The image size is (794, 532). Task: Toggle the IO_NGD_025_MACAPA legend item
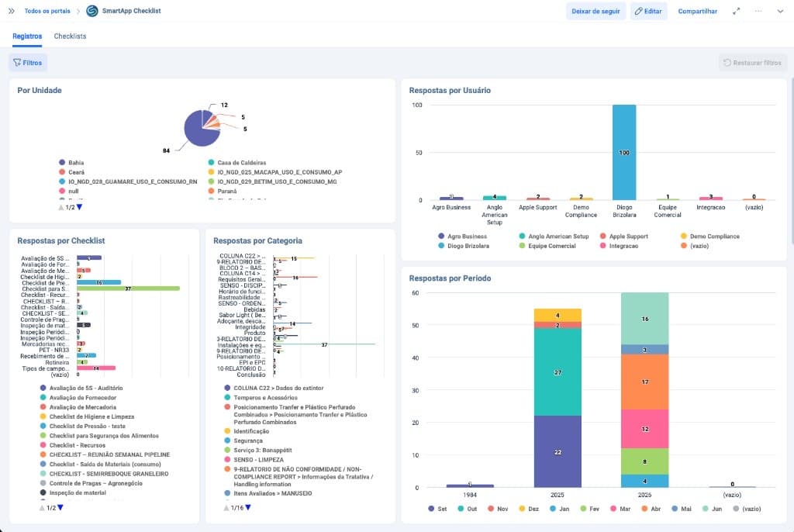pos(275,172)
